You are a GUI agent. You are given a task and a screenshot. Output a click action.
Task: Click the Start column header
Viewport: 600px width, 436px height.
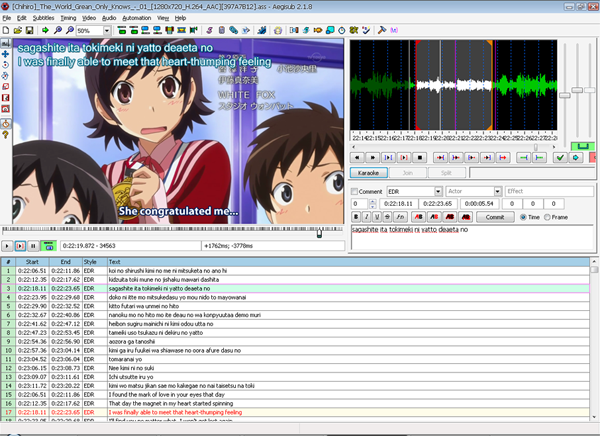pyautogui.click(x=32, y=262)
